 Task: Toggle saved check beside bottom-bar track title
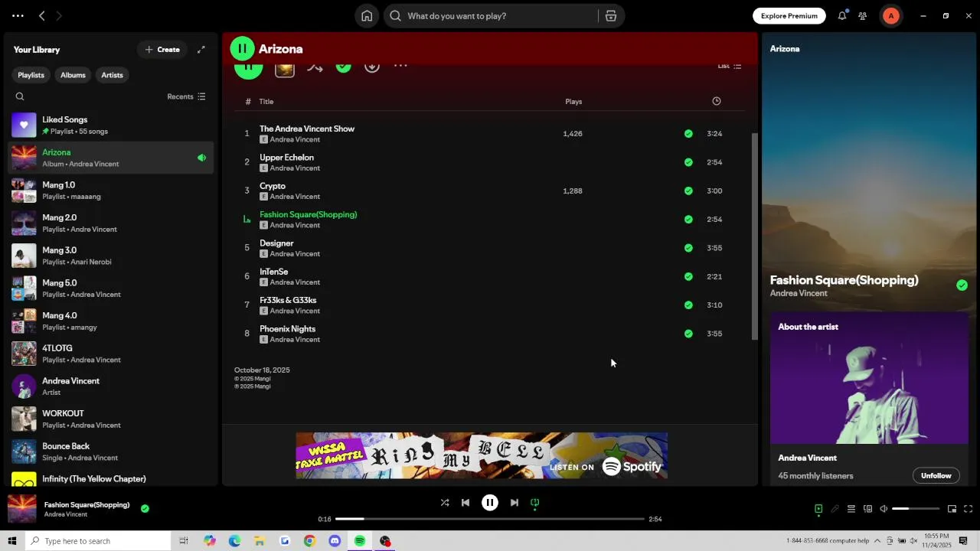click(x=145, y=508)
